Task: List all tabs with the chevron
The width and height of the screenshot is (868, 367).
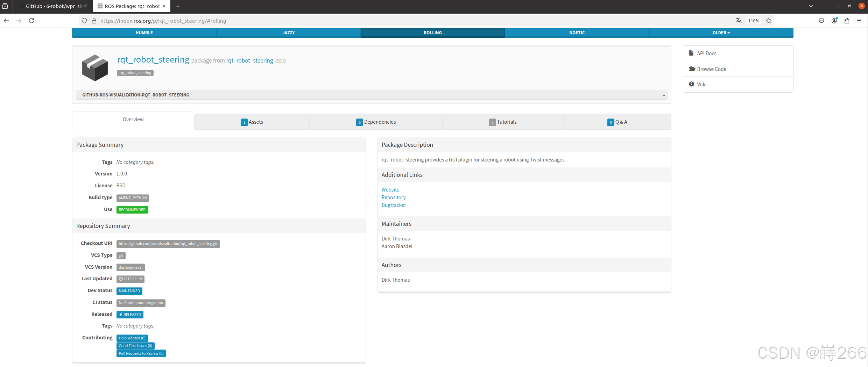Action: 811,6
